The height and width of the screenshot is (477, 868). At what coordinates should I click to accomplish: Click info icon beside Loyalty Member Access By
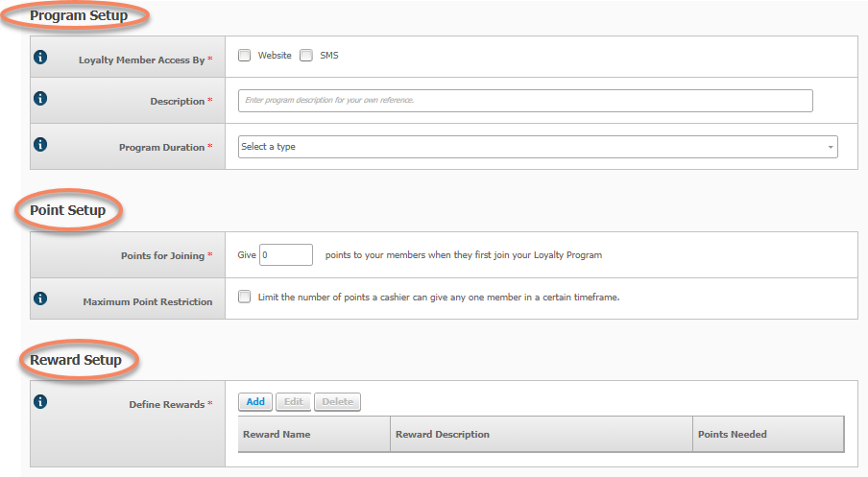(40, 57)
